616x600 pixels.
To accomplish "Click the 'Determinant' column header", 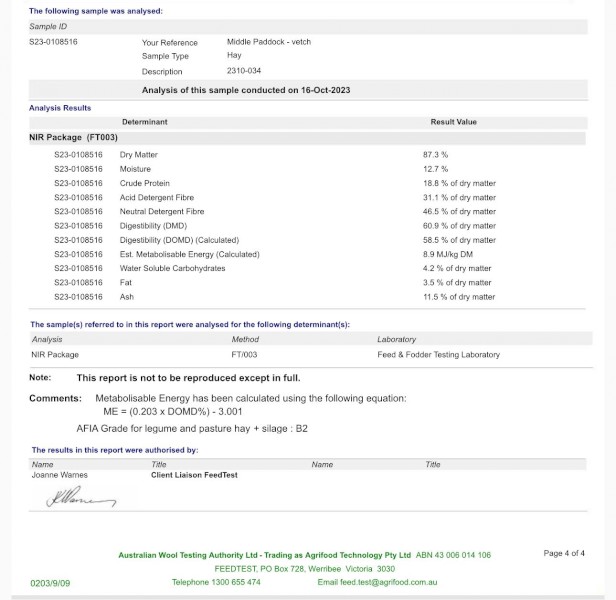I will tap(145, 122).
